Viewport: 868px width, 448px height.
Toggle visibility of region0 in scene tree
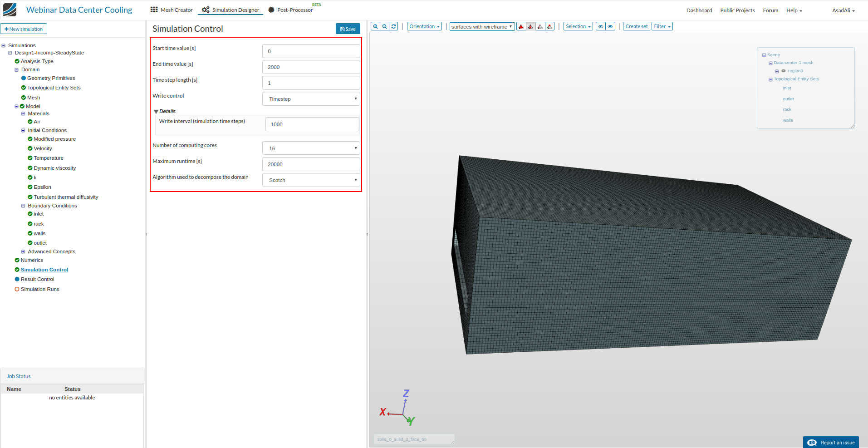[x=784, y=71]
